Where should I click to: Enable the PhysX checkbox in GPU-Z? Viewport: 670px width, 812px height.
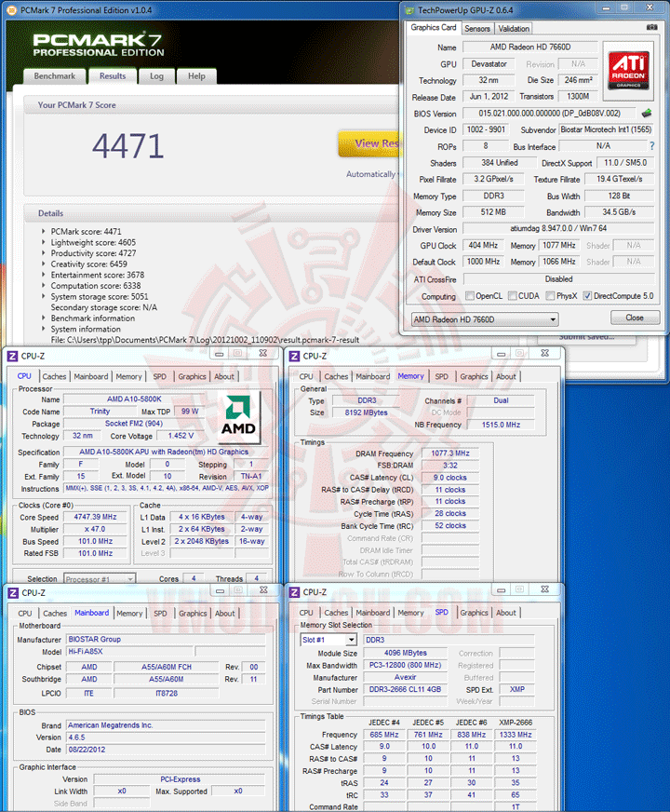[551, 296]
